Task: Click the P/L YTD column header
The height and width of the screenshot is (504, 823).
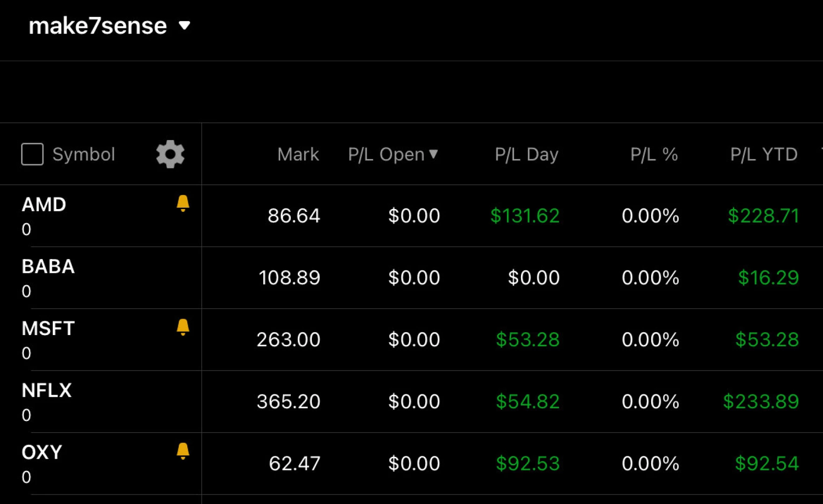Action: click(x=764, y=154)
